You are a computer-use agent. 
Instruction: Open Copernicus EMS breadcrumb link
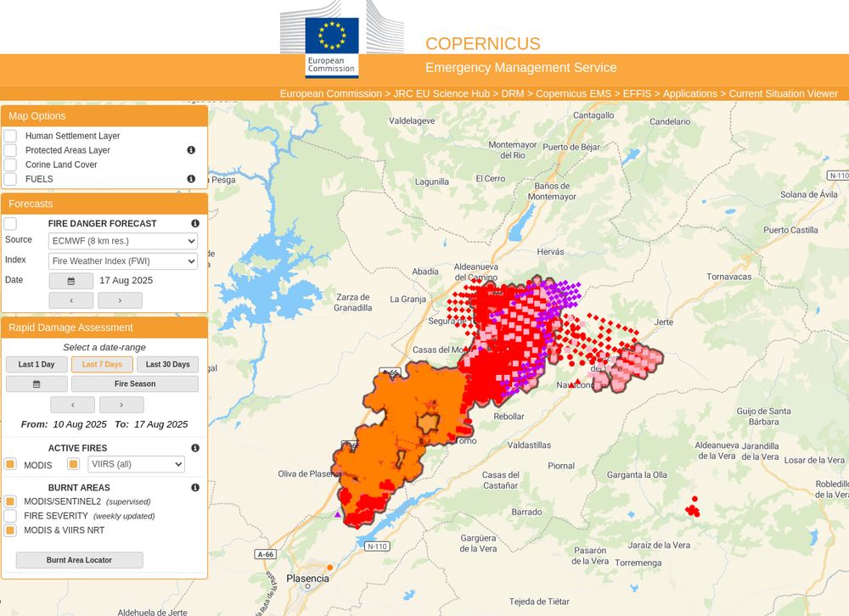pos(573,93)
